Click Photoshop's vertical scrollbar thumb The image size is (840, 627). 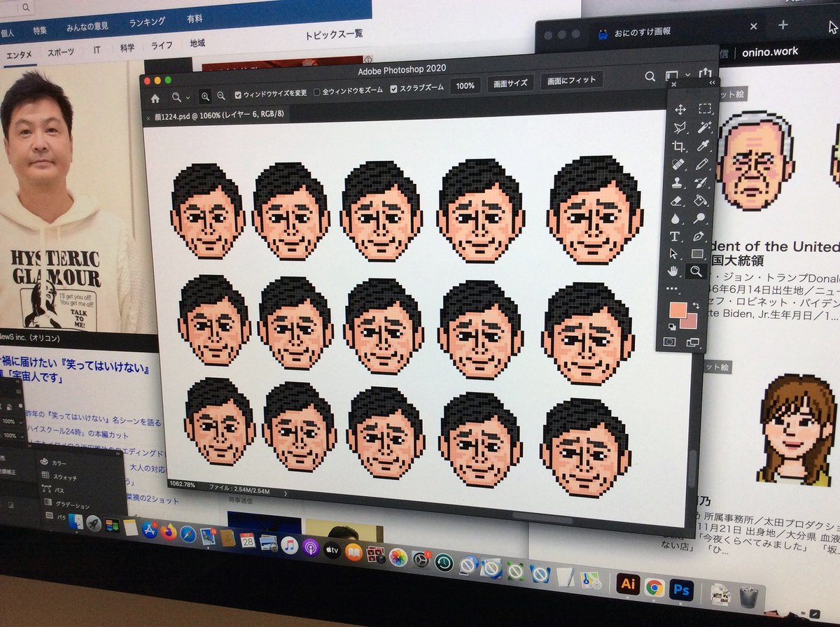(x=692, y=469)
